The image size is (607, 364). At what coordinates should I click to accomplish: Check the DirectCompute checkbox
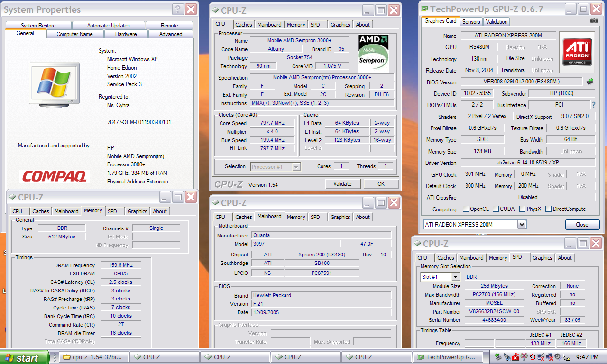tap(548, 209)
